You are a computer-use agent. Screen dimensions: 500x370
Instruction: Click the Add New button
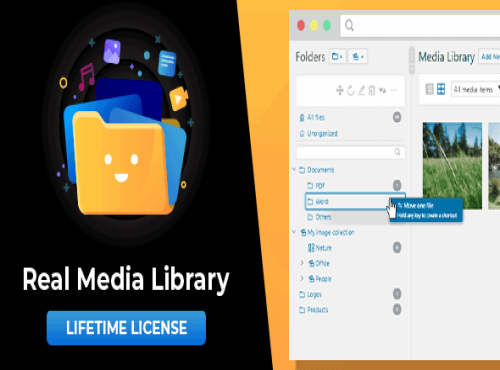tap(489, 57)
